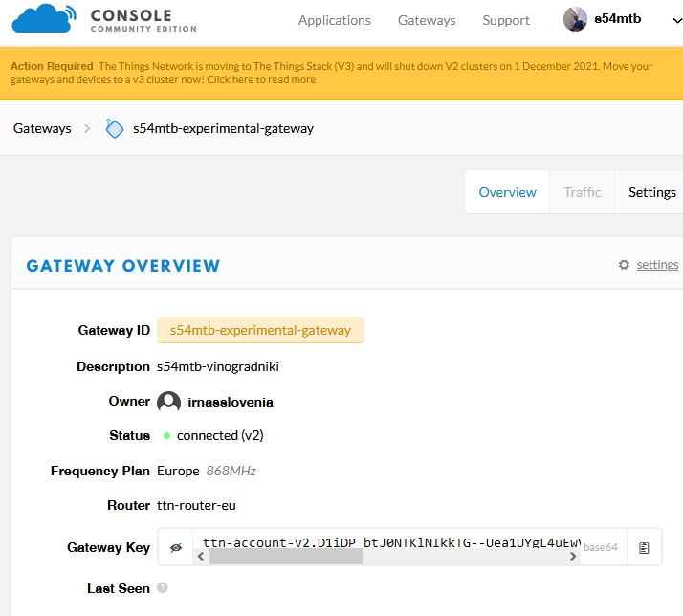Click the Gateway ID badge
The height and width of the screenshot is (616, 683).
260,330
